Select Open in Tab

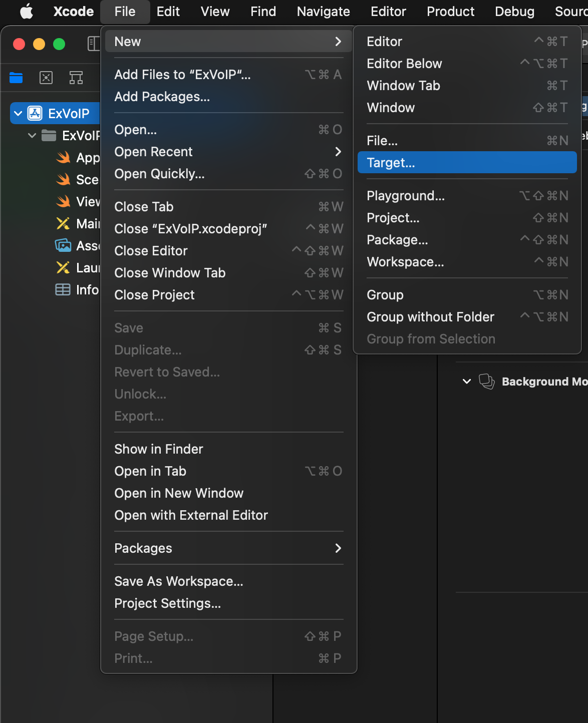(x=228, y=471)
